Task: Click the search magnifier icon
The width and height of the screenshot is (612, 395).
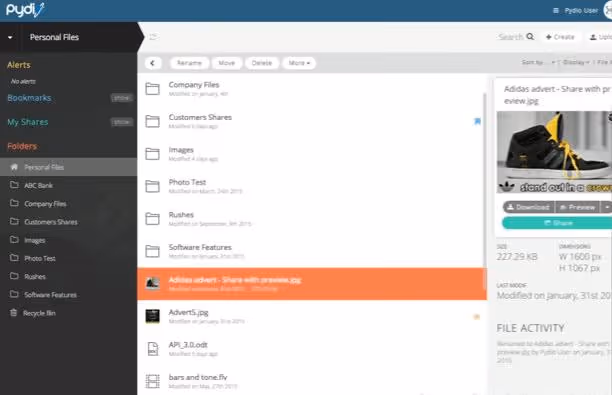Action: click(530, 37)
